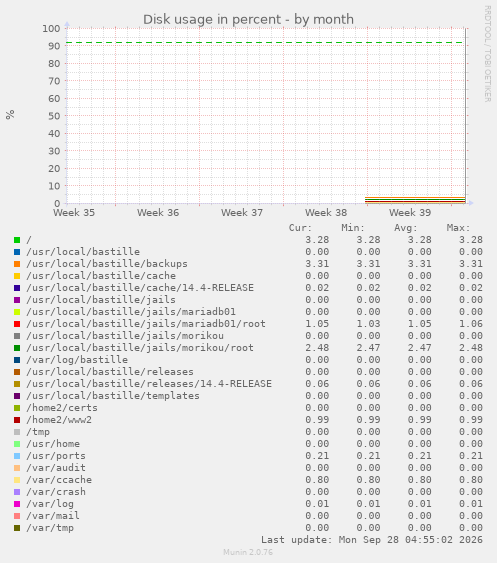Click the 0.21 Min value for /usr/ports
The height and width of the screenshot is (563, 497).
tap(368, 456)
